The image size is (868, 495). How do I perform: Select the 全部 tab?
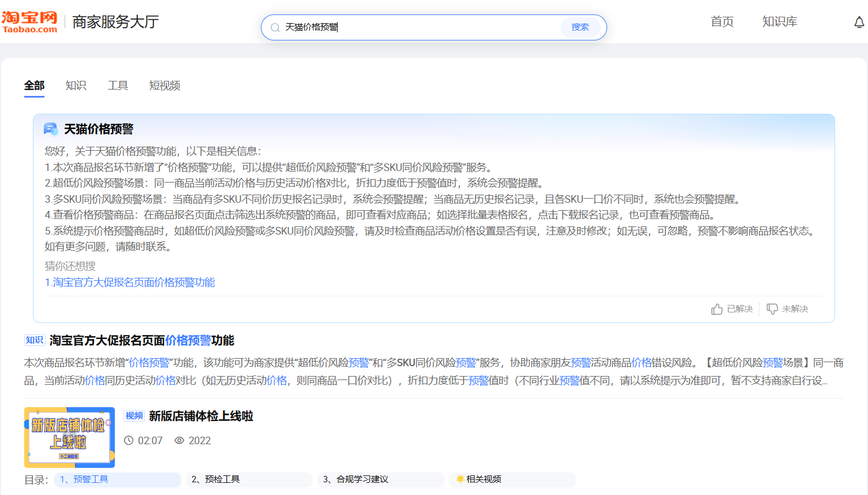click(x=34, y=85)
